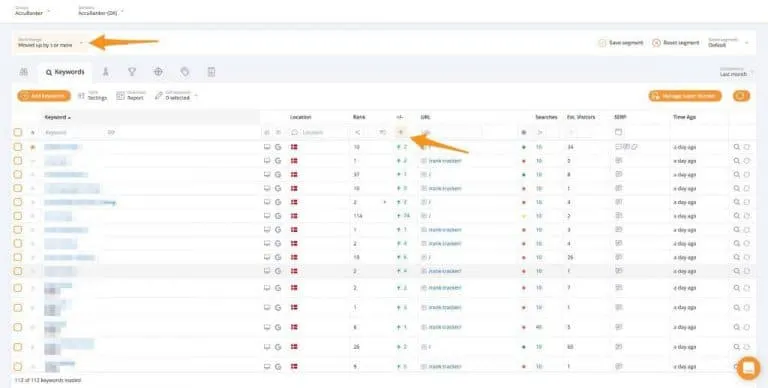Tick the checkbox for the rank 9 keyword row
Image resolution: width=768 pixels, height=388 pixels.
pos(18,366)
